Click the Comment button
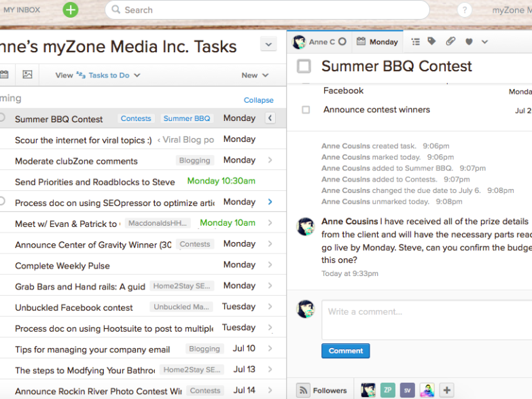Screen dimensions: 532x399 [345, 351]
